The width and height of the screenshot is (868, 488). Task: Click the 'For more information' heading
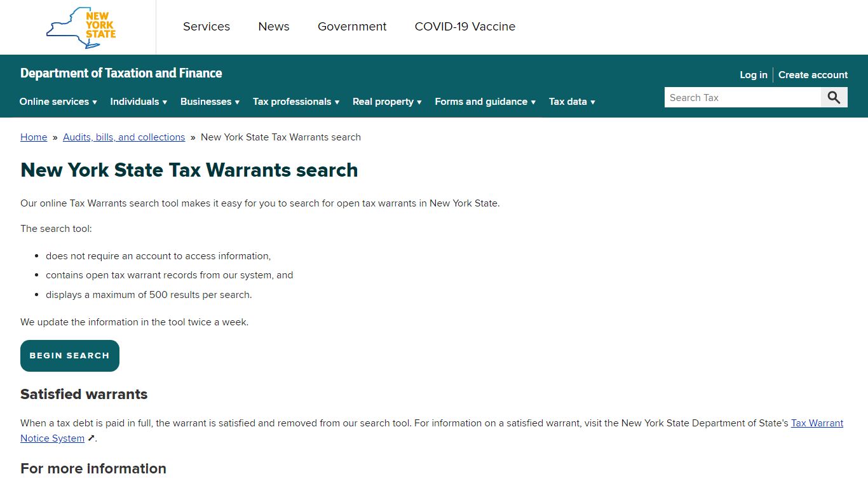(93, 469)
